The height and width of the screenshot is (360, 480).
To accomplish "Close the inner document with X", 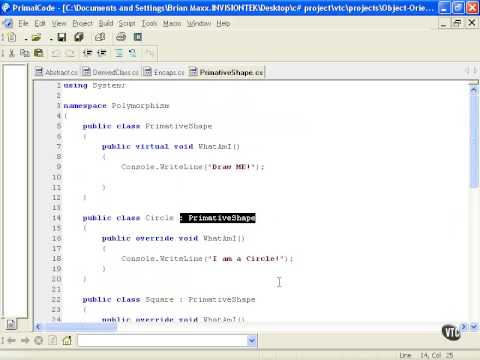I will tap(472, 23).
